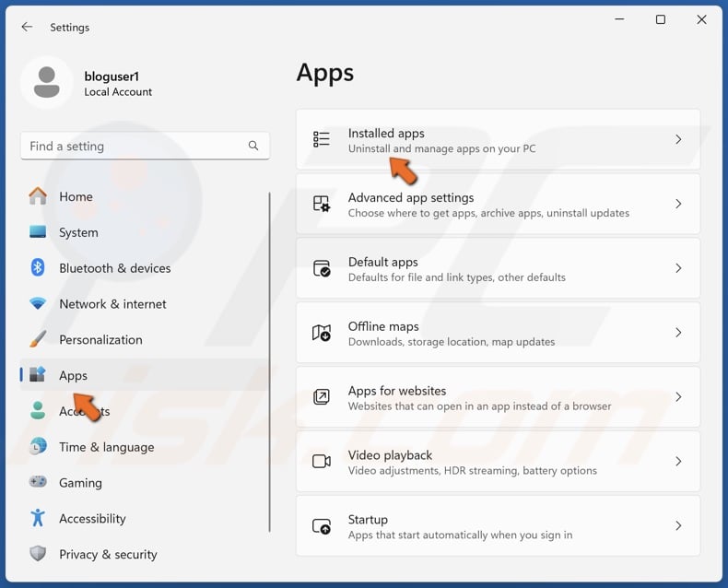Click the Video playback row chevron
The image size is (728, 588).
[678, 461]
